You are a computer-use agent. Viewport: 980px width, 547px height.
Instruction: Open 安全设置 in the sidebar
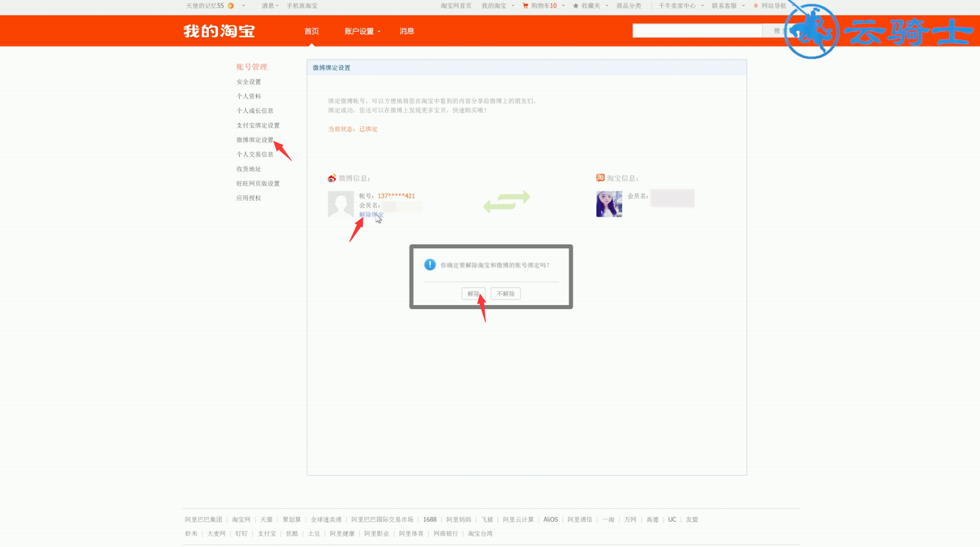point(249,82)
